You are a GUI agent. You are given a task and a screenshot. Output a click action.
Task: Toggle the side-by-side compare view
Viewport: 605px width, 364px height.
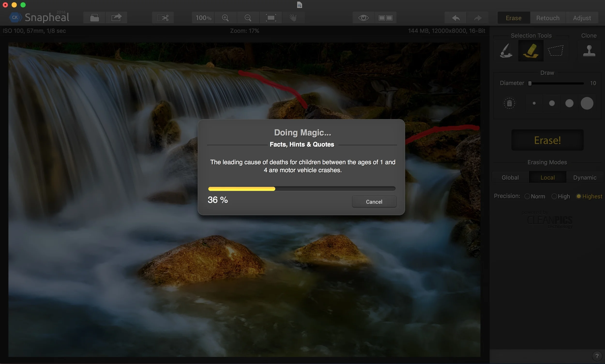[x=385, y=18]
